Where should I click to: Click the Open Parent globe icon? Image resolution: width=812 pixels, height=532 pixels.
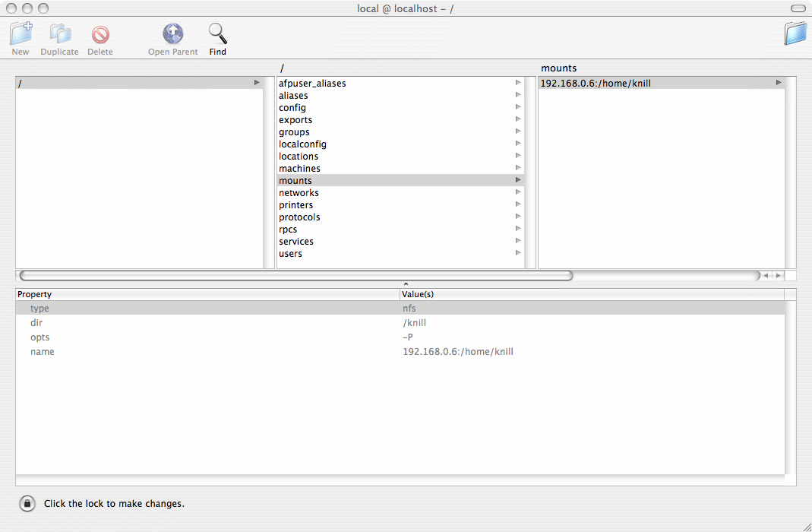click(173, 34)
